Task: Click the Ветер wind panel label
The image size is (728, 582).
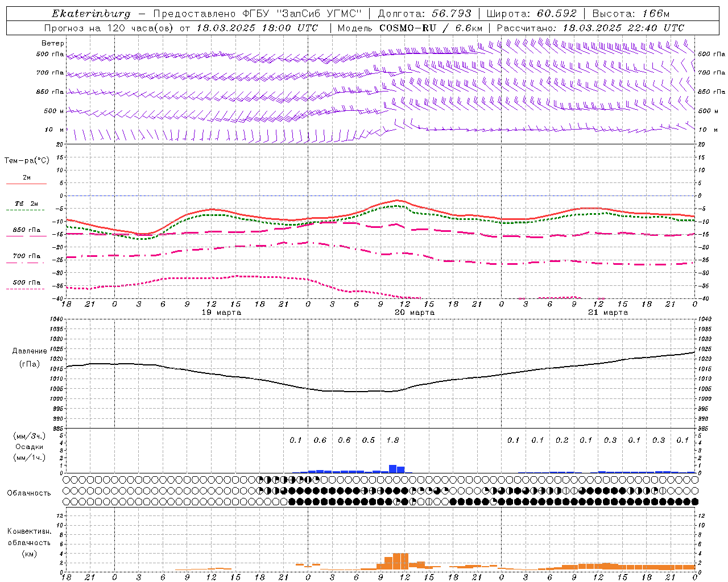Action: (x=53, y=43)
